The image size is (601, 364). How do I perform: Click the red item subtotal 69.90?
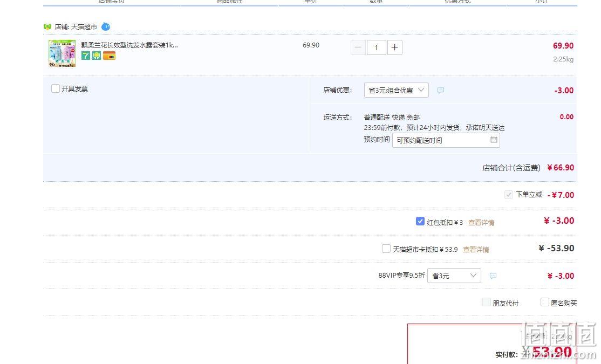563,46
